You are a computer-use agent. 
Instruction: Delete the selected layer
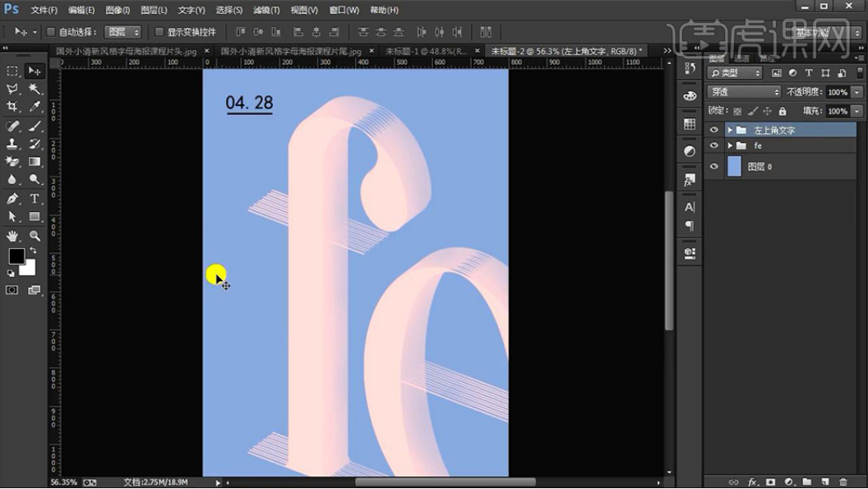tap(843, 482)
